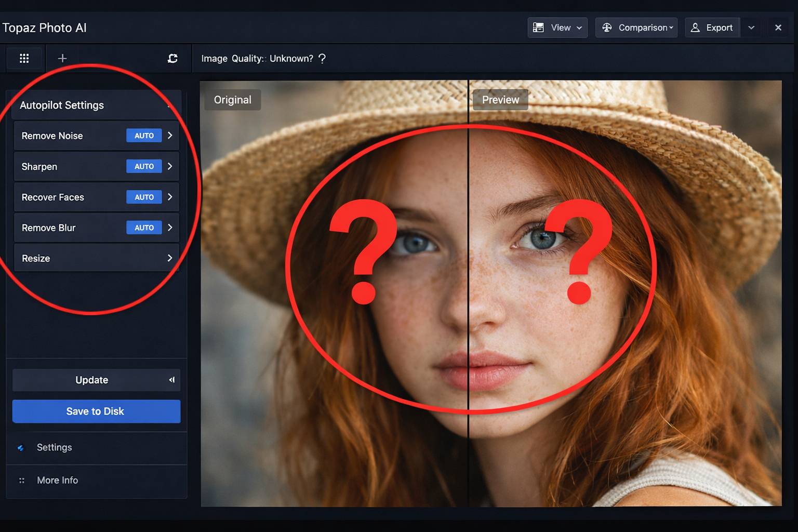This screenshot has height=532, width=798.
Task: Click the plus icon to add image
Action: point(62,58)
